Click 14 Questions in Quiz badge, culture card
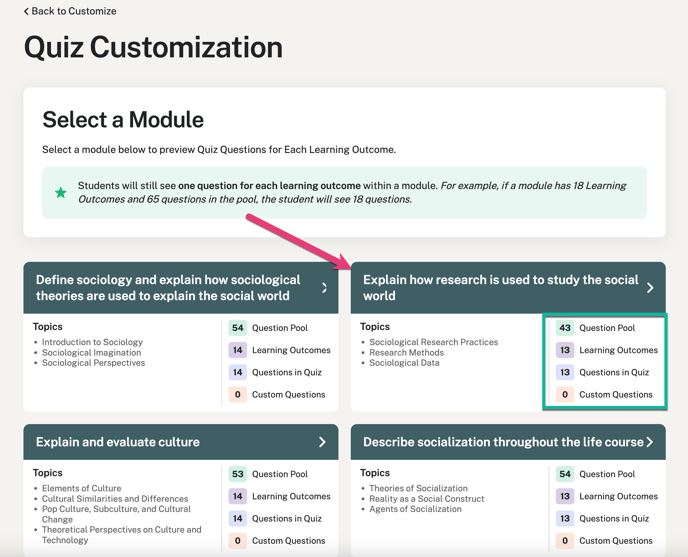The width and height of the screenshot is (688, 557). [x=238, y=518]
